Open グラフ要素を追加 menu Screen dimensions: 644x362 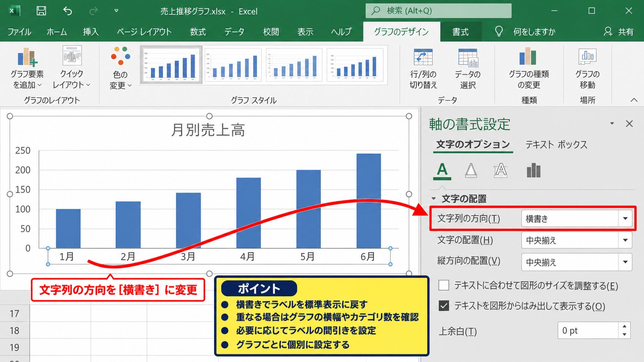click(27, 68)
